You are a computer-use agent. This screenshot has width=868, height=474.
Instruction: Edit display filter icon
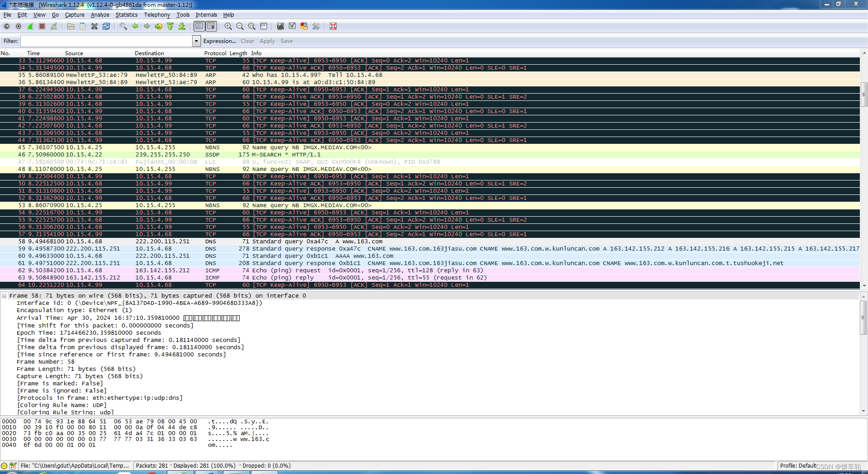tap(292, 26)
